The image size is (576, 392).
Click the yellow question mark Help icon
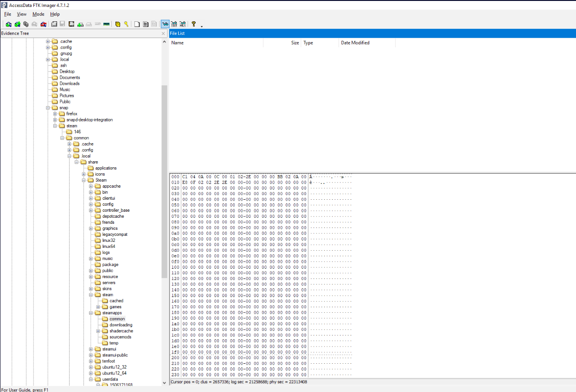tap(193, 24)
